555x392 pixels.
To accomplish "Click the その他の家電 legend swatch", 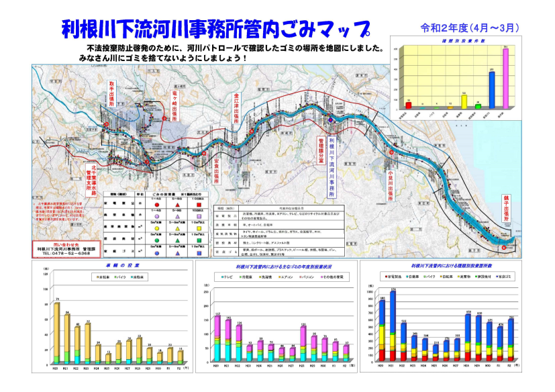I will pos(322,277).
